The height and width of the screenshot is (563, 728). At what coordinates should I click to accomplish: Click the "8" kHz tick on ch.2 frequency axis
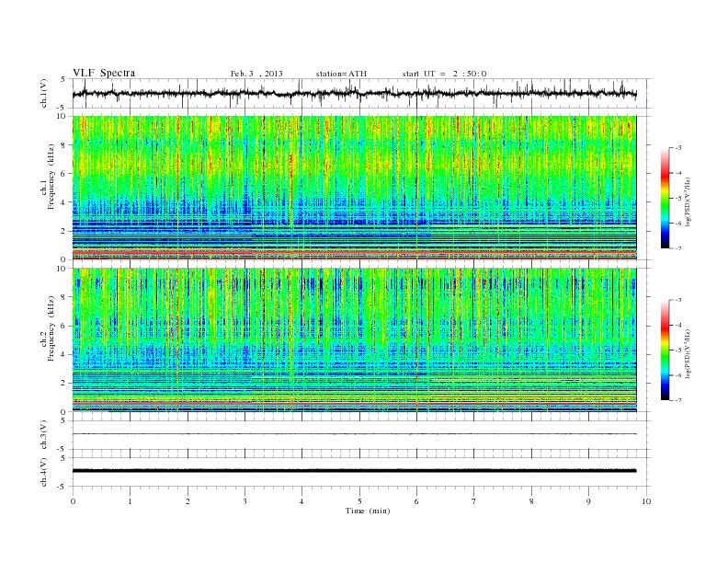(64, 297)
